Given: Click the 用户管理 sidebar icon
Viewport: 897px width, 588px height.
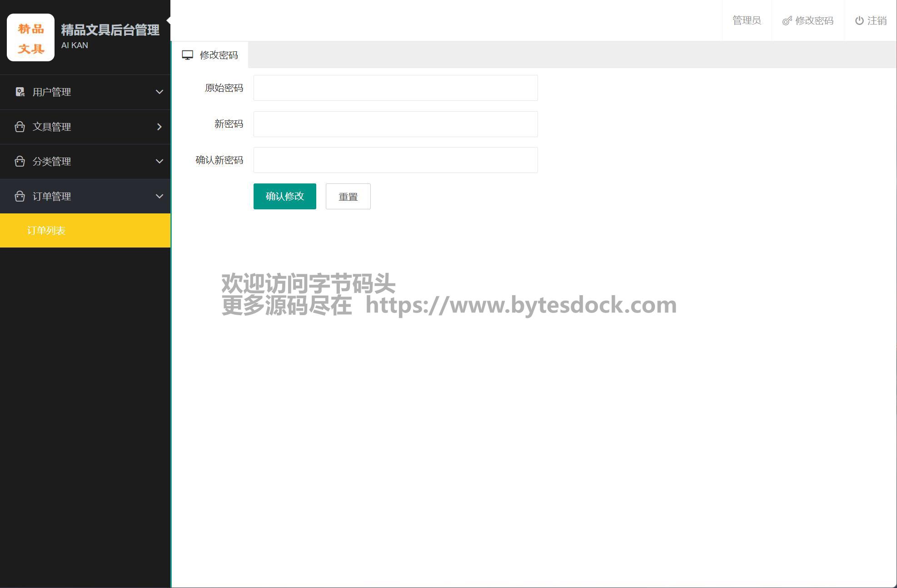Looking at the screenshot, I should coord(20,92).
